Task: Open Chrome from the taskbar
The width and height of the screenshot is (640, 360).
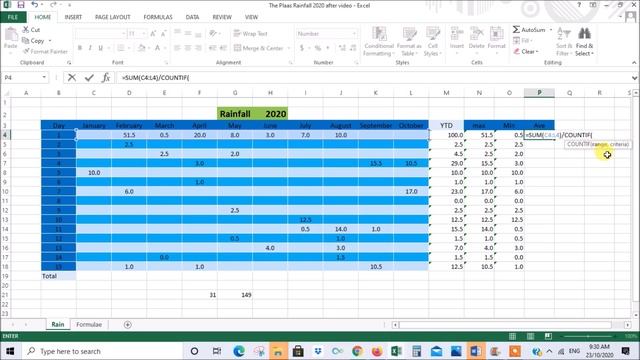Action: (357, 351)
